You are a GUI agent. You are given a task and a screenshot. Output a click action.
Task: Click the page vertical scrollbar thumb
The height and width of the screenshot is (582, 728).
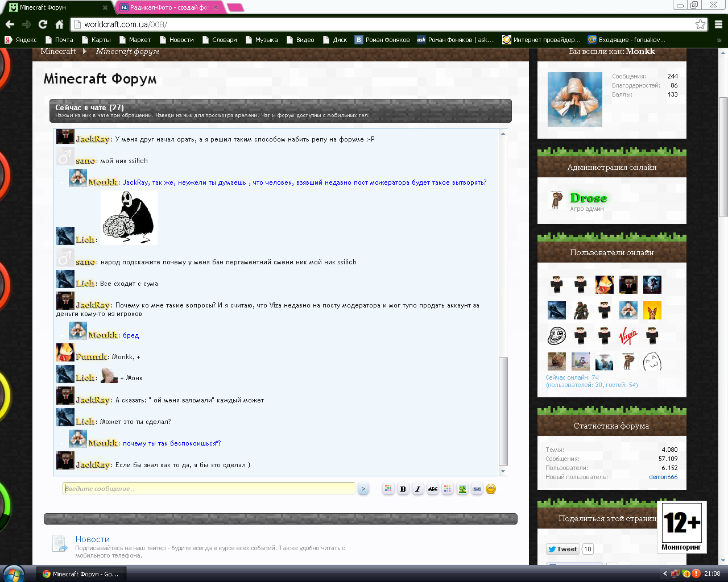pos(723,157)
